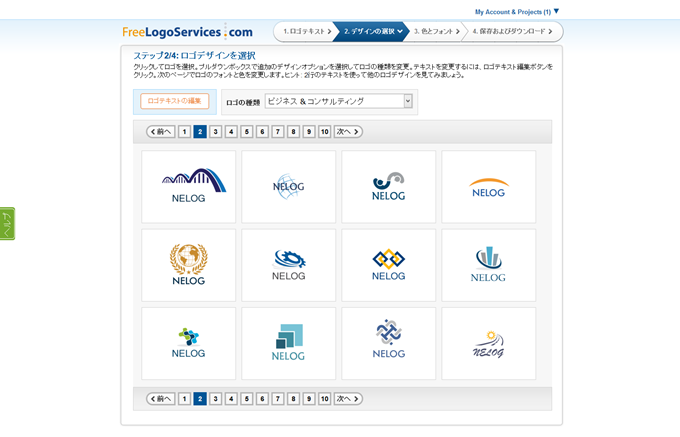The image size is (680, 437).
Task: Click the green help side tab
Action: pyautogui.click(x=7, y=224)
